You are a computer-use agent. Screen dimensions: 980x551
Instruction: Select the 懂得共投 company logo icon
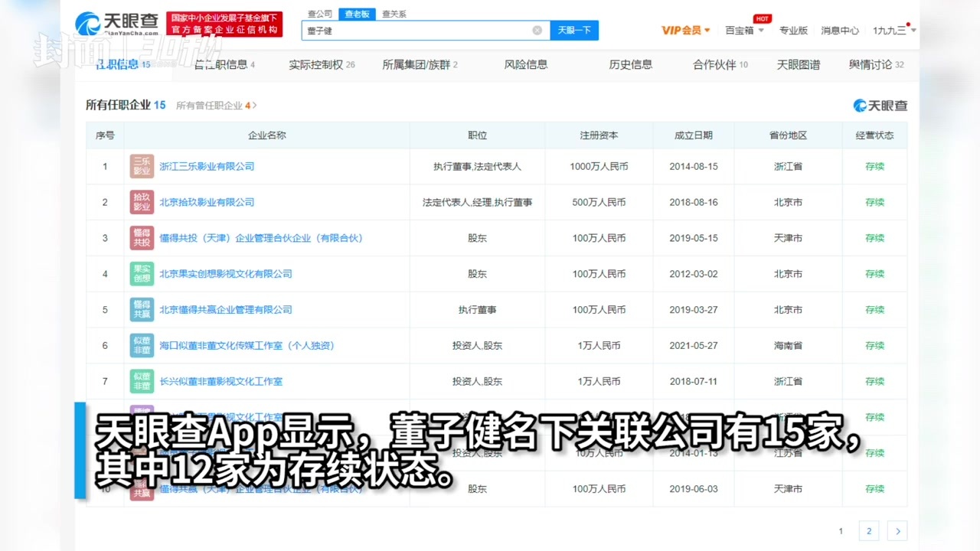click(x=142, y=238)
